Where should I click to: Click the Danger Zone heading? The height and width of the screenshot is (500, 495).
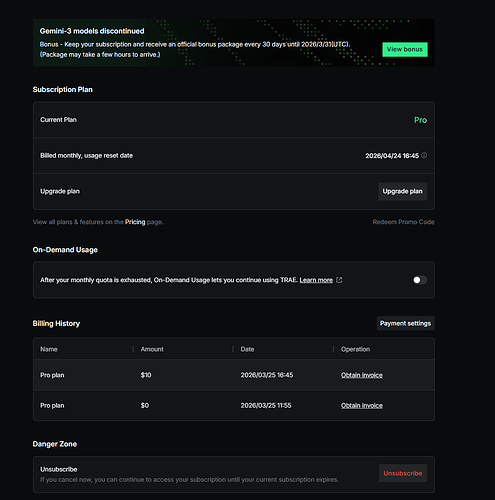click(55, 444)
